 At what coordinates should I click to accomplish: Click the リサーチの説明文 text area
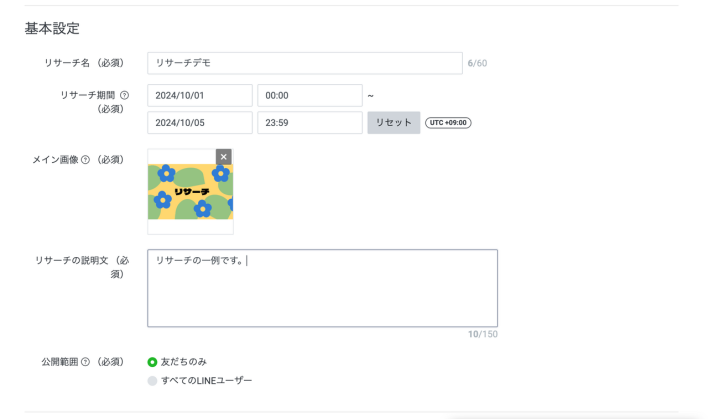tap(322, 288)
